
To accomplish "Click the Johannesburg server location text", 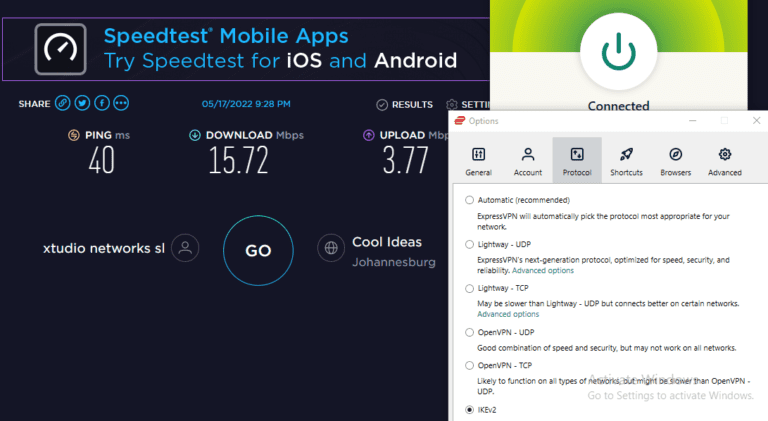I will pos(394,262).
